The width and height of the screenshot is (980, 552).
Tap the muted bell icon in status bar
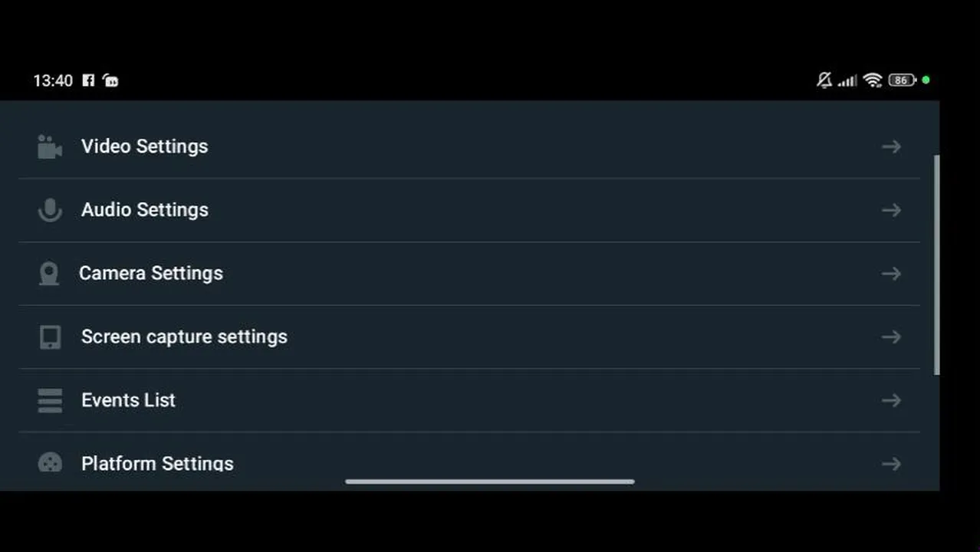pyautogui.click(x=824, y=80)
